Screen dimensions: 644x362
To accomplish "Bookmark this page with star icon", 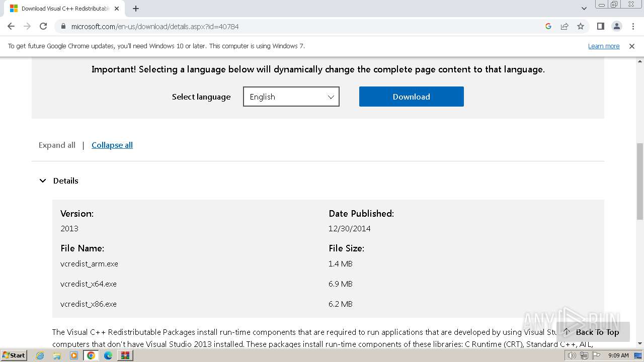I will tap(581, 26).
